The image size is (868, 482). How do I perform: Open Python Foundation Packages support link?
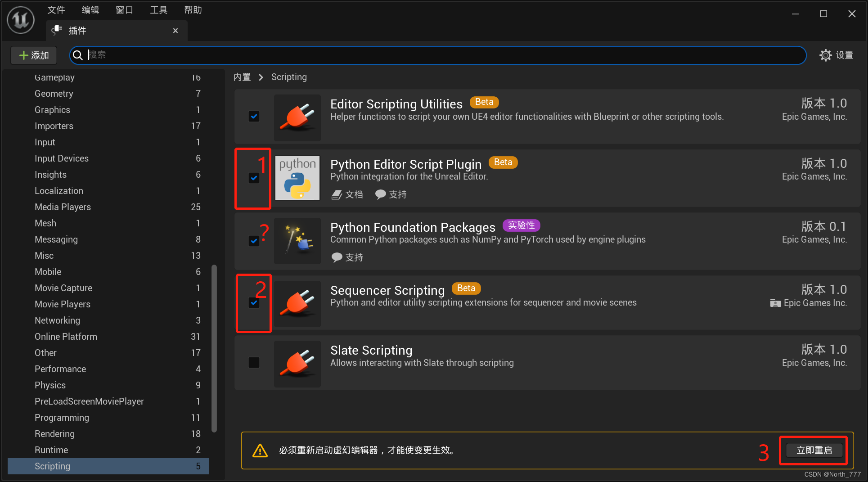347,257
